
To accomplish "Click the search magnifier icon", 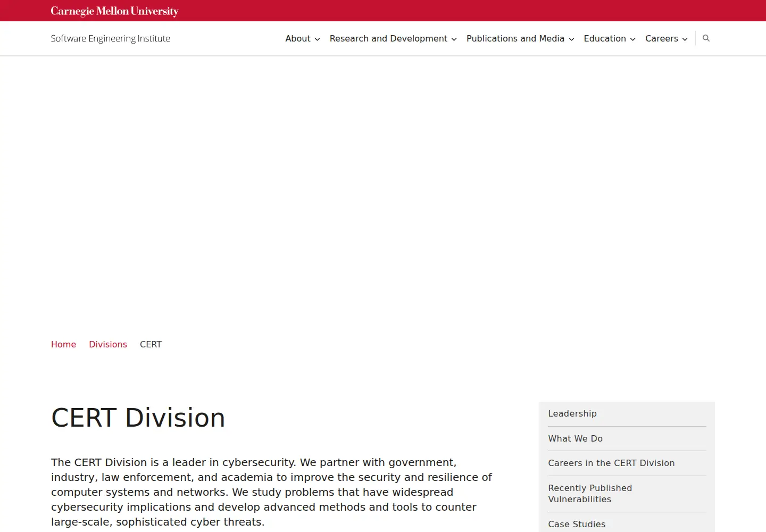I will pyautogui.click(x=706, y=38).
